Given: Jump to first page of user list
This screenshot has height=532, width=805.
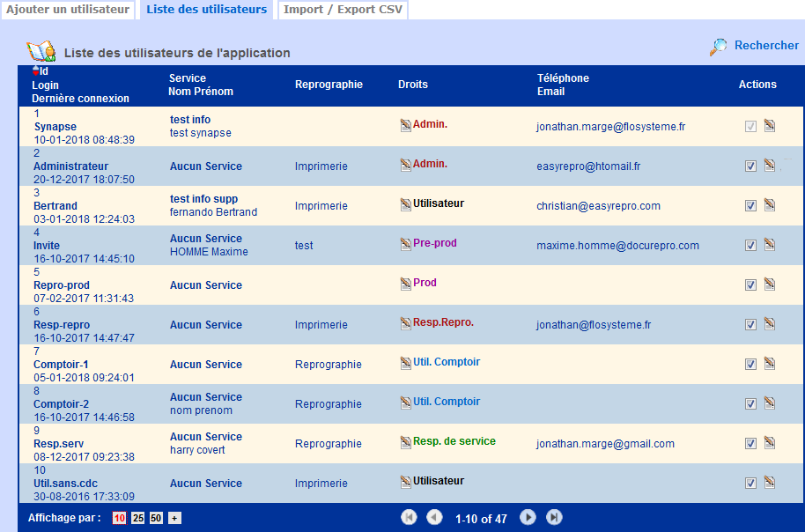Looking at the screenshot, I should (x=409, y=518).
